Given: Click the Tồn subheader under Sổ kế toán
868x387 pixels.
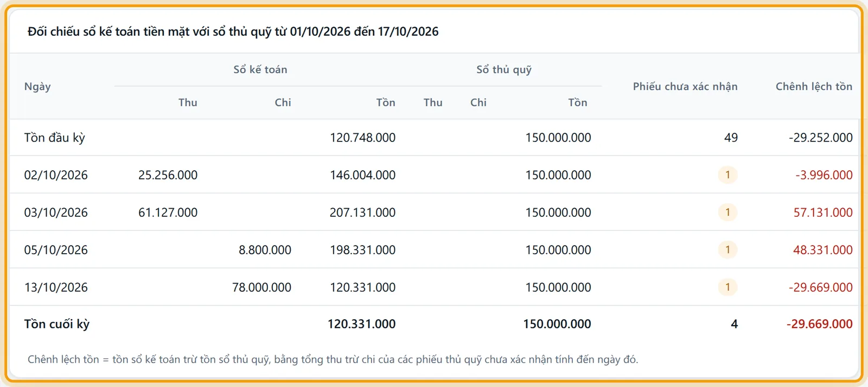Looking at the screenshot, I should [386, 103].
